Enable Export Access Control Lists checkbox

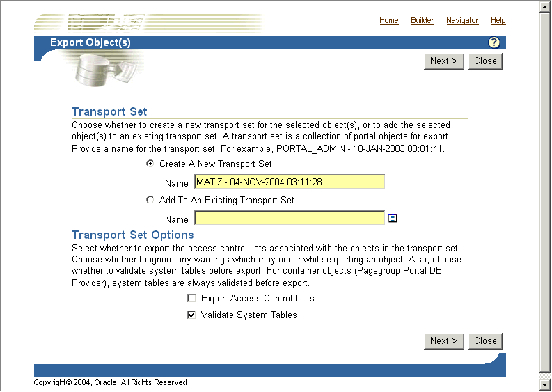click(x=191, y=298)
